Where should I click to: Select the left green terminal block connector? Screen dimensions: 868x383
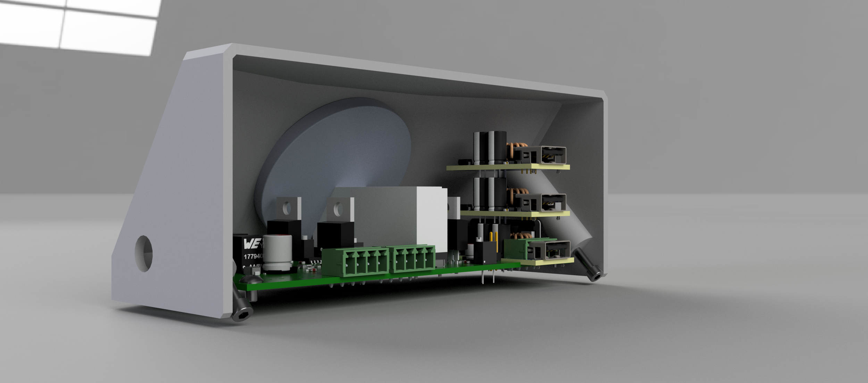356,261
